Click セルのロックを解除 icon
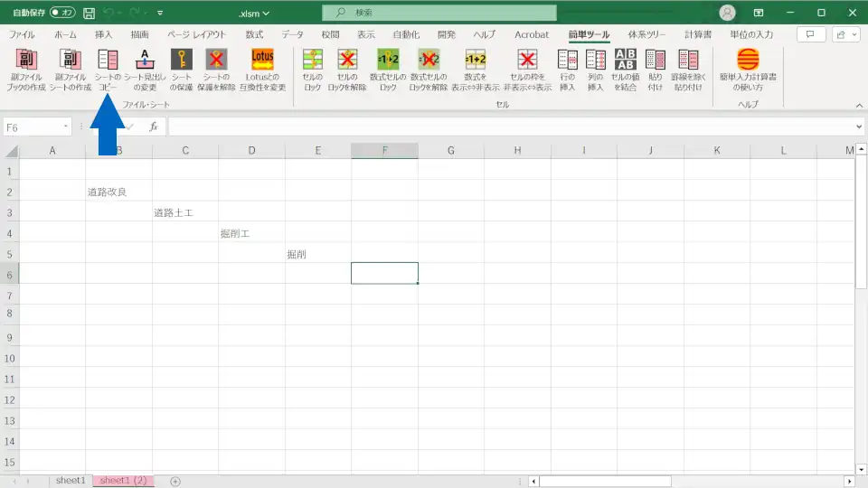 coord(347,60)
